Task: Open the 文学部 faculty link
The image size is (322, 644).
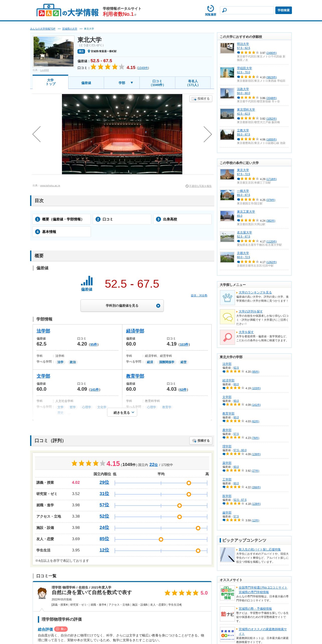Action: 43,376
